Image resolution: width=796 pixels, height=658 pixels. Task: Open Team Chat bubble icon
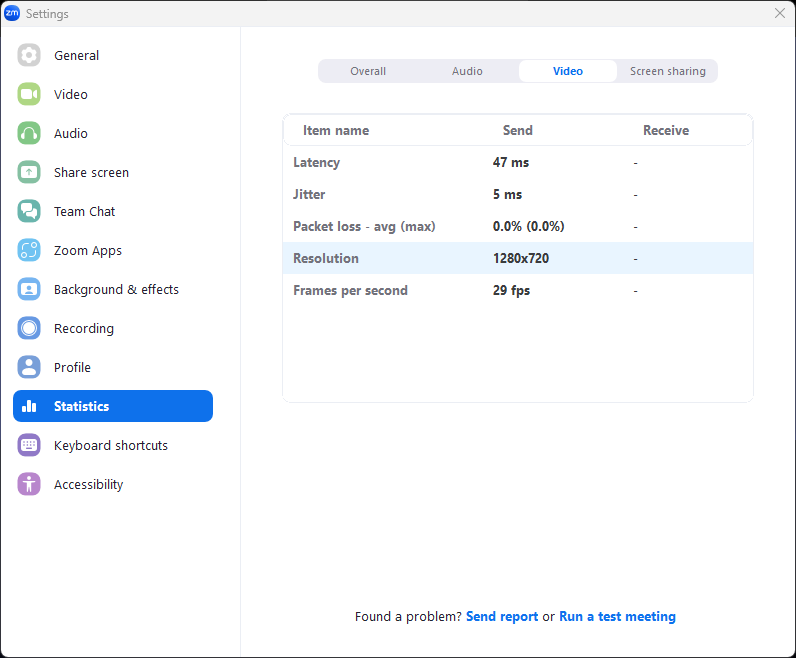(x=29, y=212)
